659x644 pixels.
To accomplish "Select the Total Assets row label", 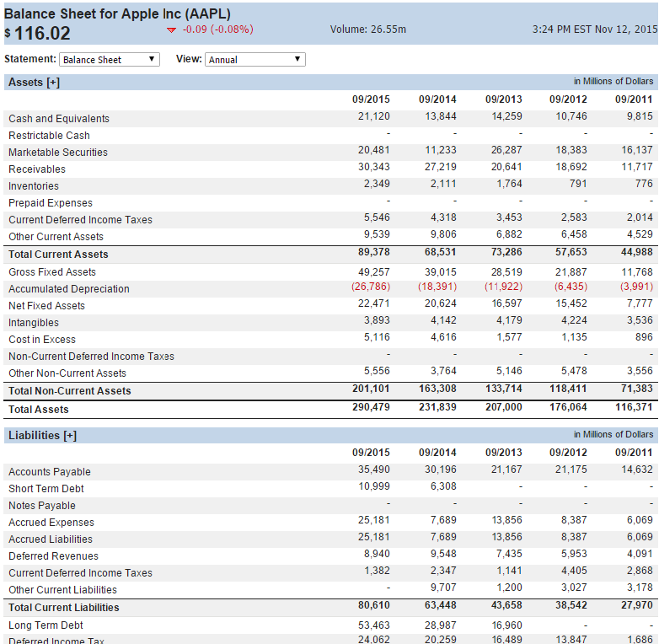I will click(x=39, y=409).
